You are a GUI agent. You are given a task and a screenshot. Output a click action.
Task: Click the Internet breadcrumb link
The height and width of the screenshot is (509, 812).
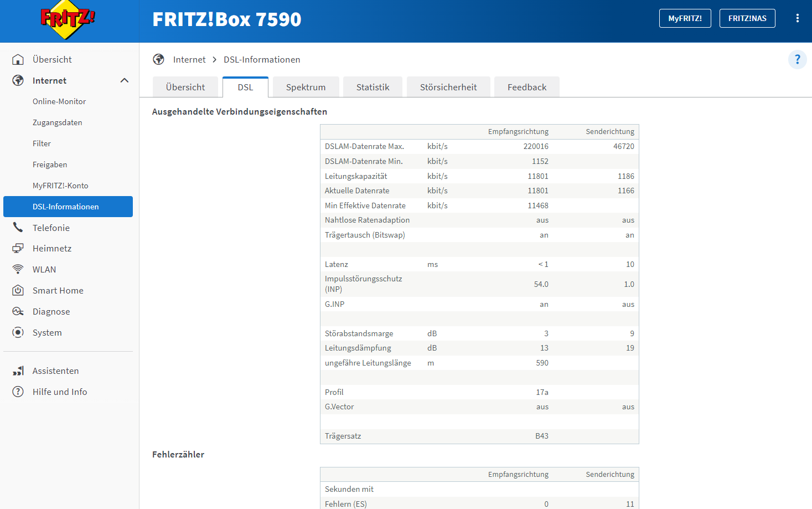click(189, 59)
